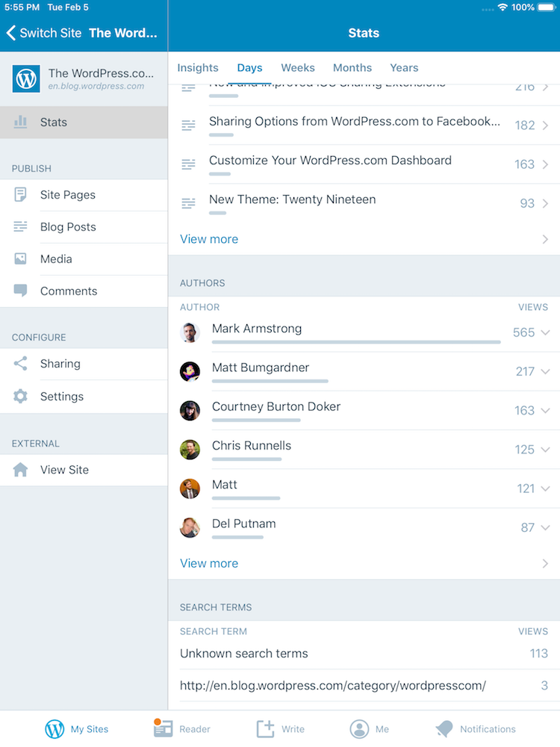This screenshot has height=747, width=560.
Task: Click Matt Bumgardner's avatar
Action: (190, 371)
